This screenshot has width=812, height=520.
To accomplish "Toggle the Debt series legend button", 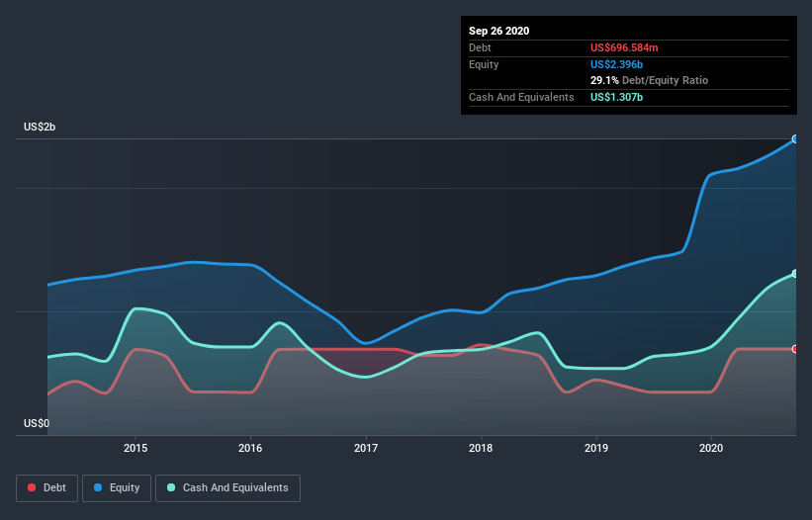I will tap(46, 488).
